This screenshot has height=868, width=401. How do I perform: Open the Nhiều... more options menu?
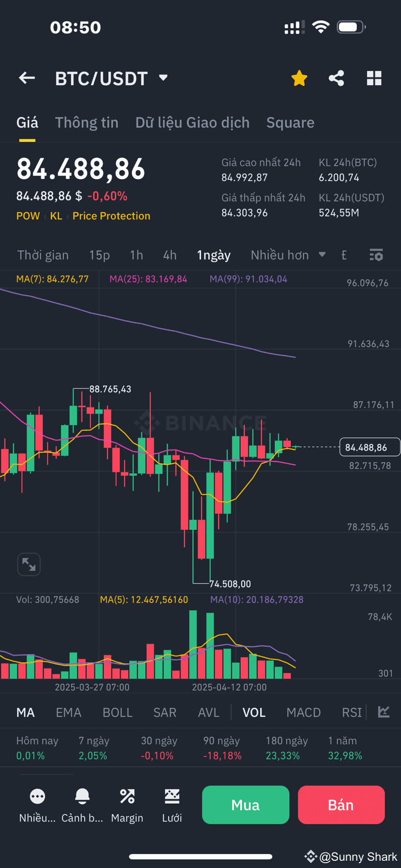(x=37, y=797)
